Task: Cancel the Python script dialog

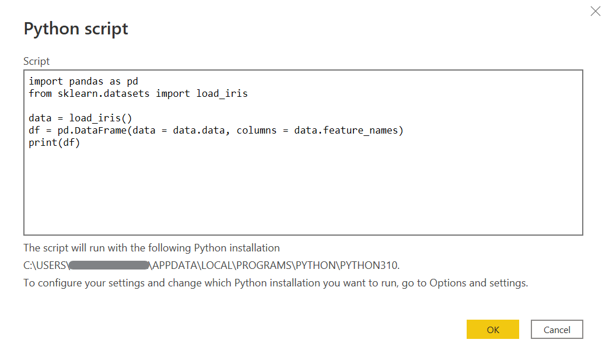Action: [x=556, y=329]
